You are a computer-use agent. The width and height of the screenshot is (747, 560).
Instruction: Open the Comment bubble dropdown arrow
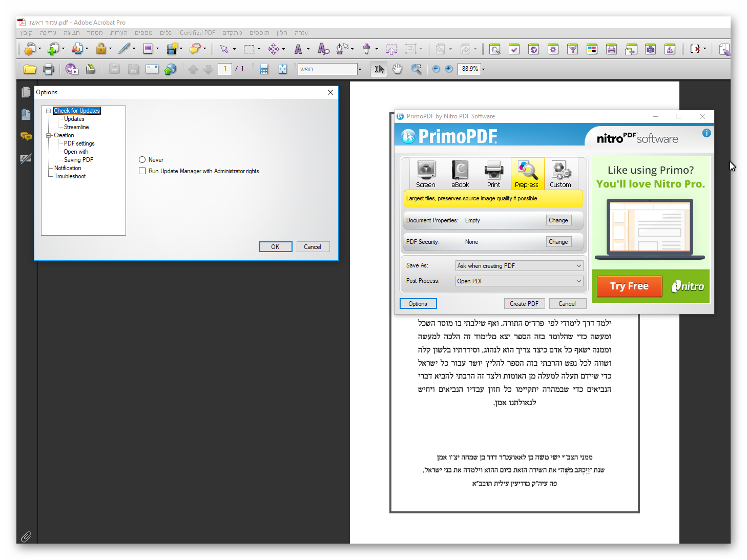204,49
